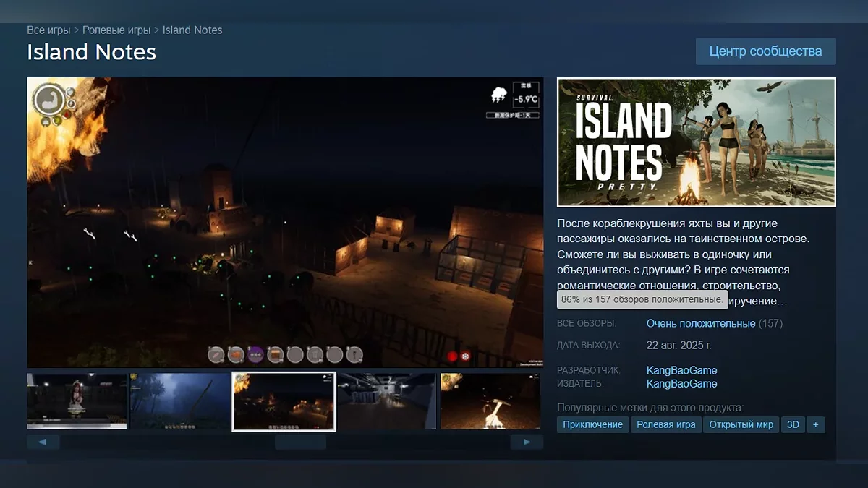868x488 pixels.
Task: Select the foggy blue forest thumbnail
Action: point(179,401)
